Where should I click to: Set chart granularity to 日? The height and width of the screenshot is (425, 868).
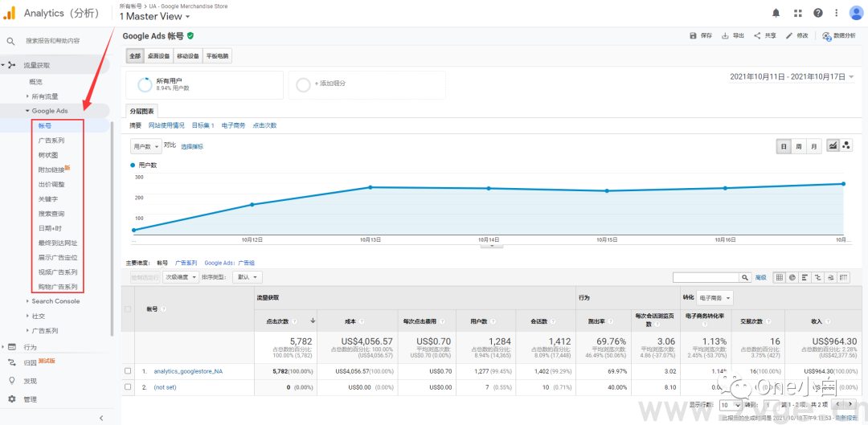784,146
